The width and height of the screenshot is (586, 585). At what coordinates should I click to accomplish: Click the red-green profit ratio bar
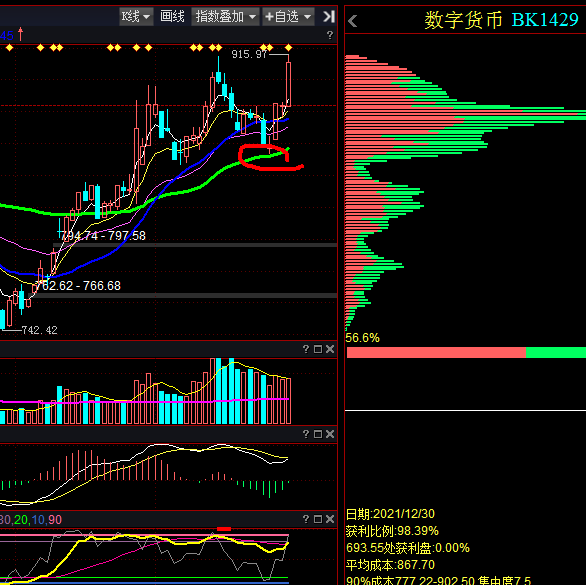coord(466,352)
